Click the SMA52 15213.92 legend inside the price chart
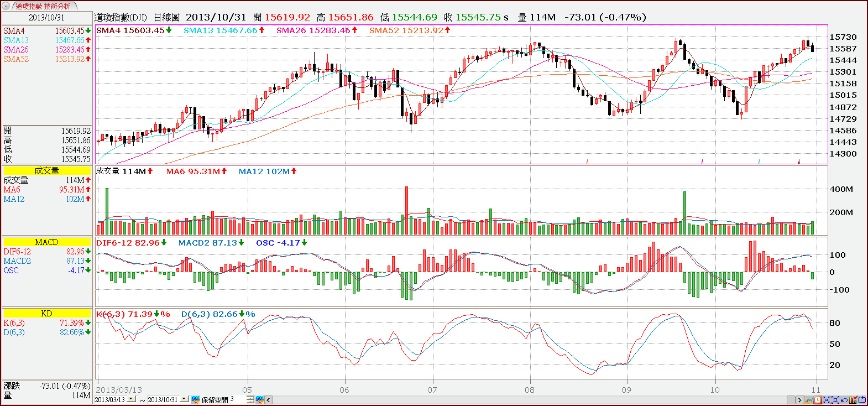Viewport: 868px width, 406px height. (410, 30)
